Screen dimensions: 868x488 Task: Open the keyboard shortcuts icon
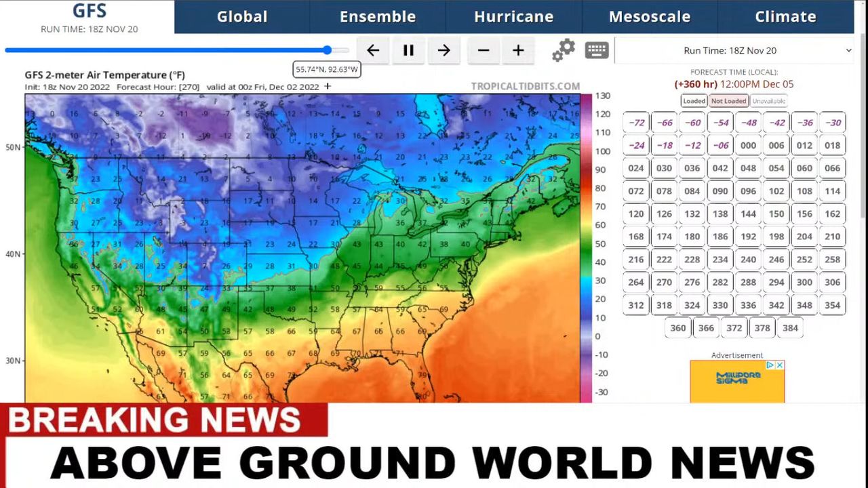597,50
